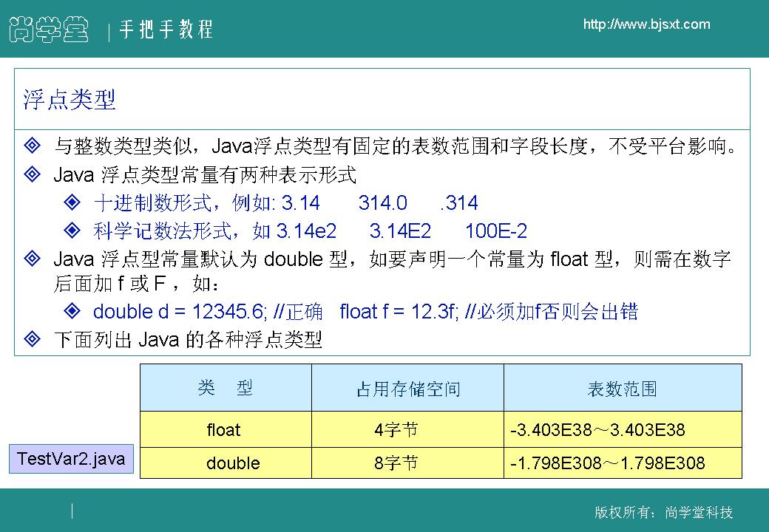Click the diamond bullet before Java 浮点型常量默认为 double
This screenshot has height=532, width=769.
point(33,259)
